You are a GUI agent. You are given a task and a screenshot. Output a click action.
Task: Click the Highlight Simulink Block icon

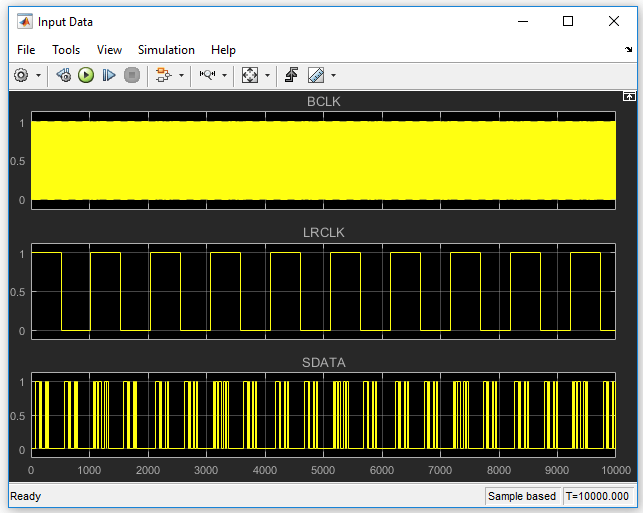pyautogui.click(x=163, y=75)
